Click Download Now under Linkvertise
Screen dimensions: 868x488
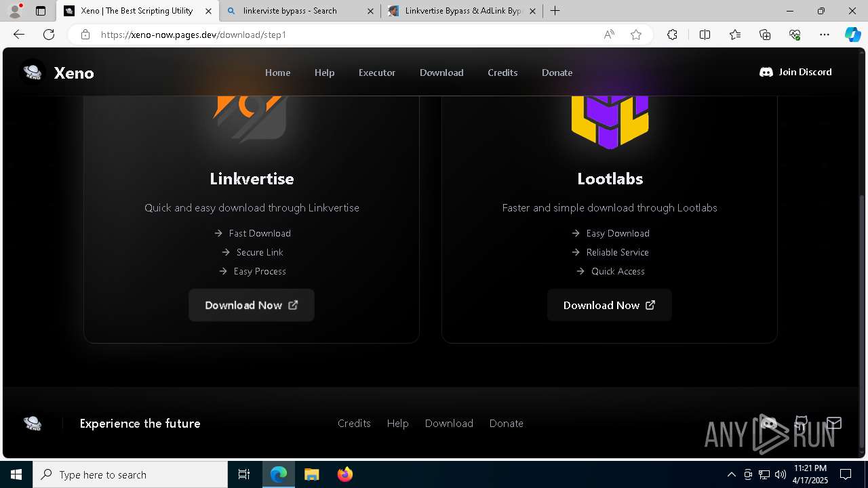(252, 305)
